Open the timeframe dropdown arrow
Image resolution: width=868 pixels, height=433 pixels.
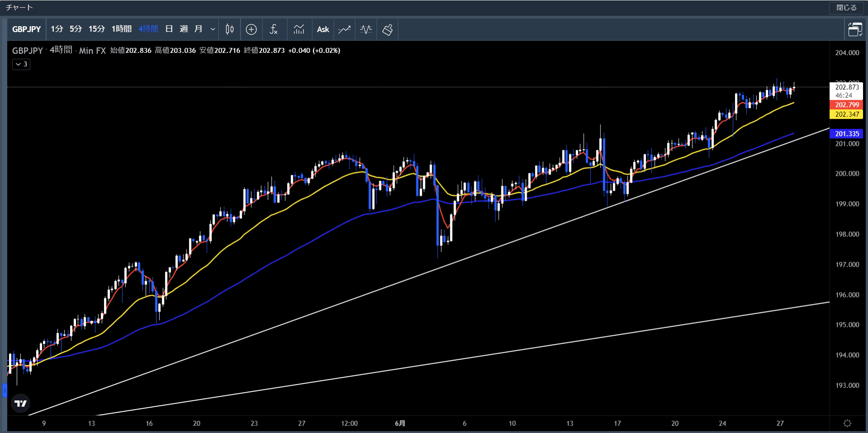tap(212, 29)
